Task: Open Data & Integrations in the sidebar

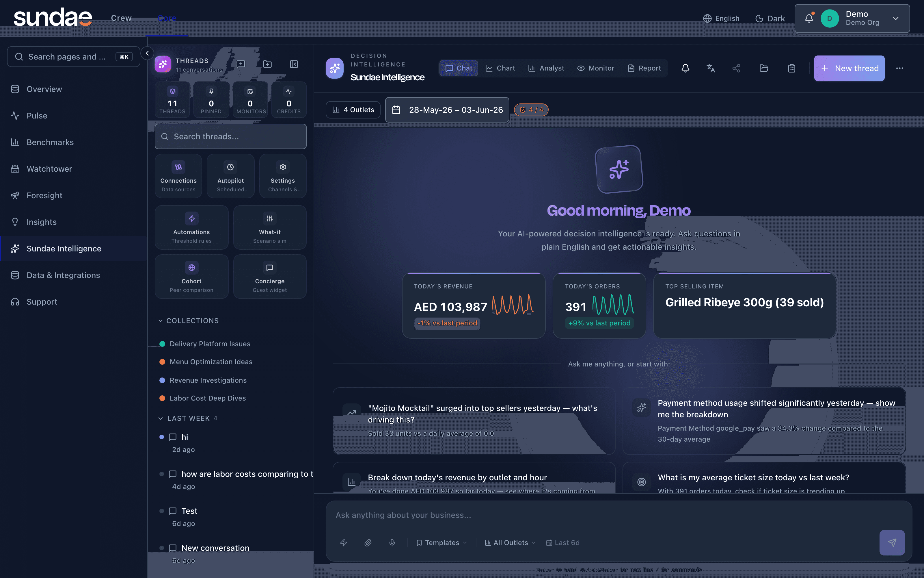Action: pyautogui.click(x=74, y=275)
